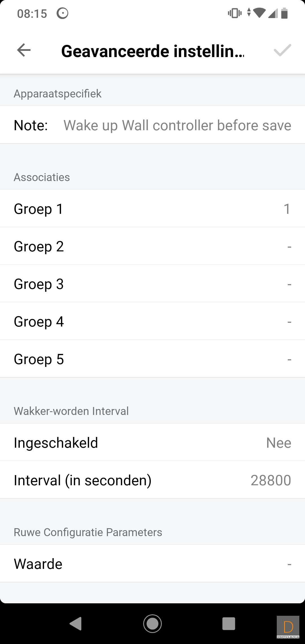Tap the Geavanceerde instellingen title
The width and height of the screenshot is (305, 644).
pyautogui.click(x=152, y=51)
